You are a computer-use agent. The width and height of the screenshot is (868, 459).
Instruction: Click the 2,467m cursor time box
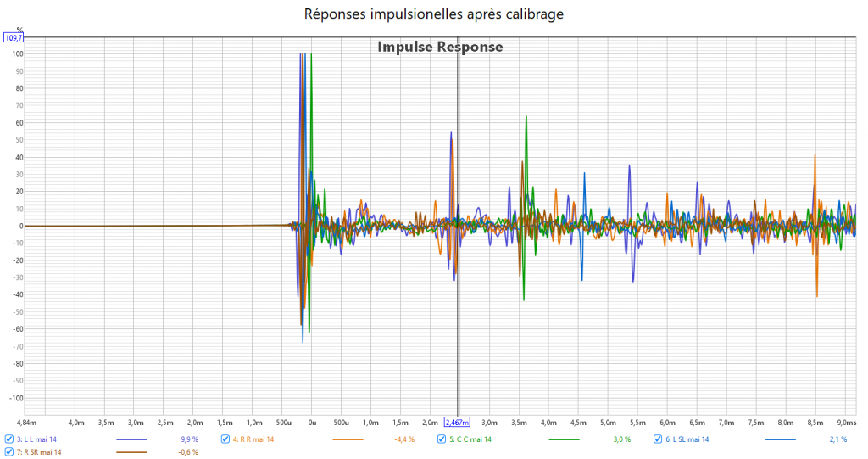(x=457, y=422)
